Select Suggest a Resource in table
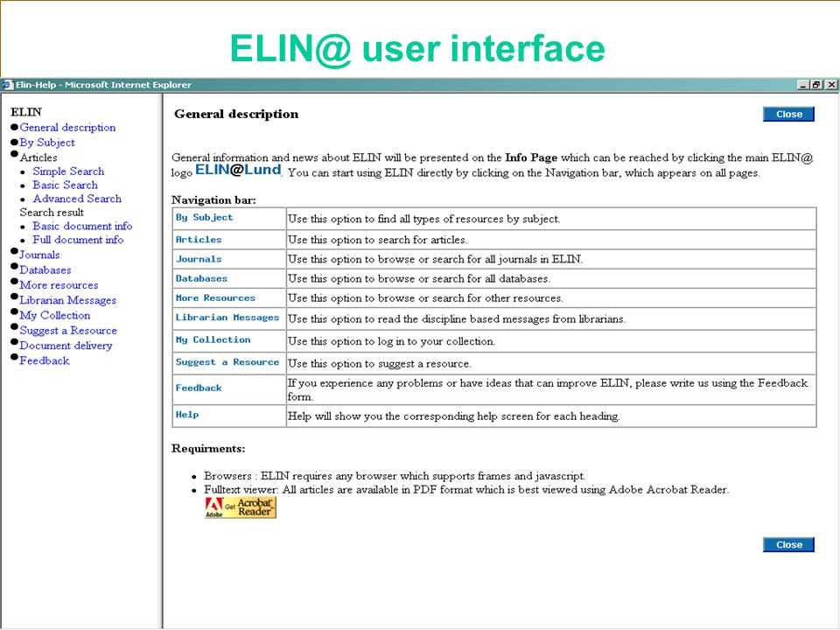This screenshot has height=630, width=840. coord(227,362)
